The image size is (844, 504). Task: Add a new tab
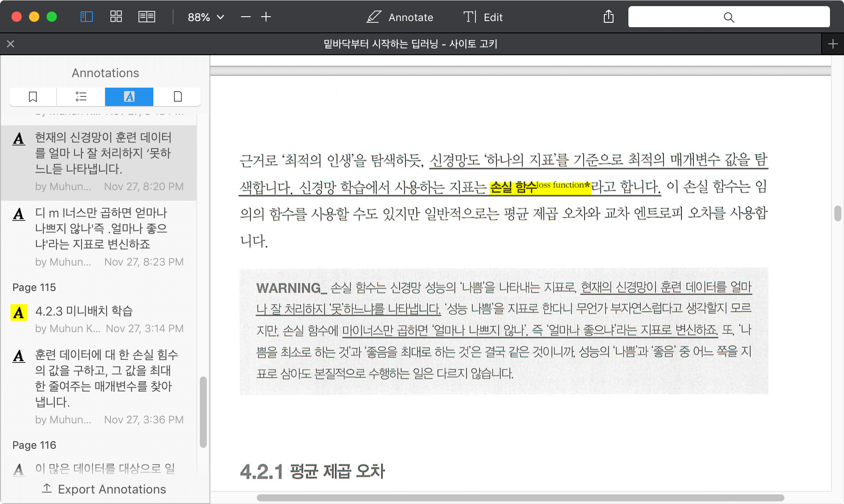[833, 44]
